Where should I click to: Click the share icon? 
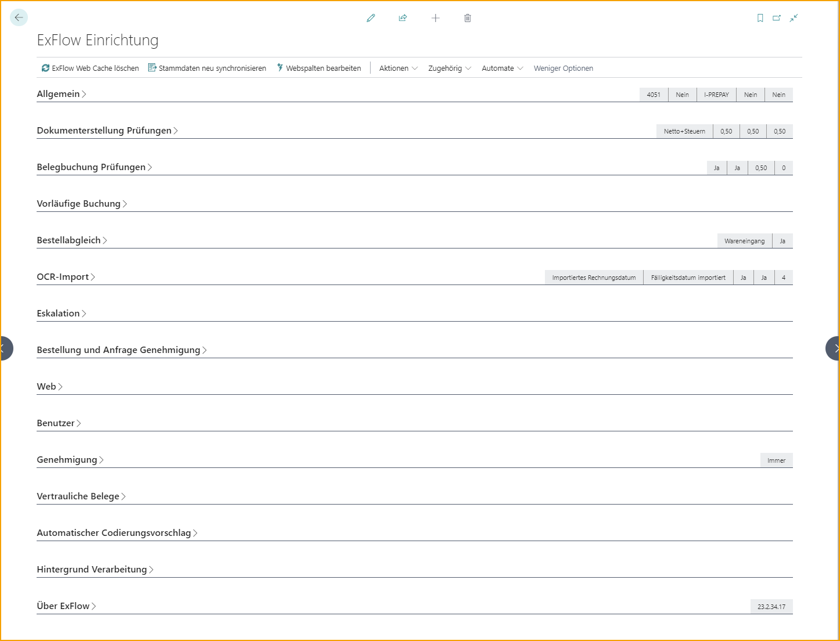coord(403,18)
